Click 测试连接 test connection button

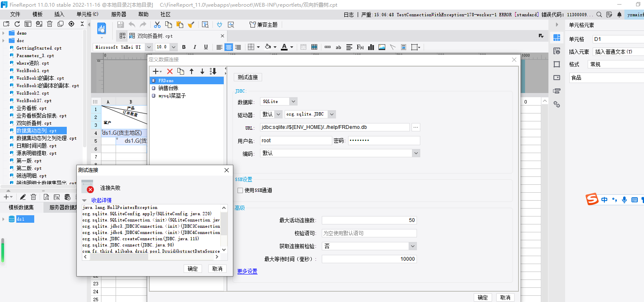(x=248, y=77)
